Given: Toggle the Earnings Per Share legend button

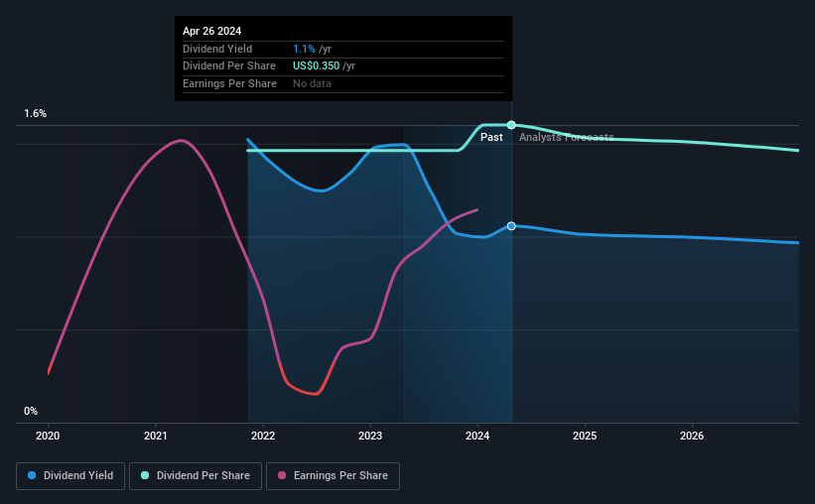Looking at the screenshot, I should click(x=333, y=476).
